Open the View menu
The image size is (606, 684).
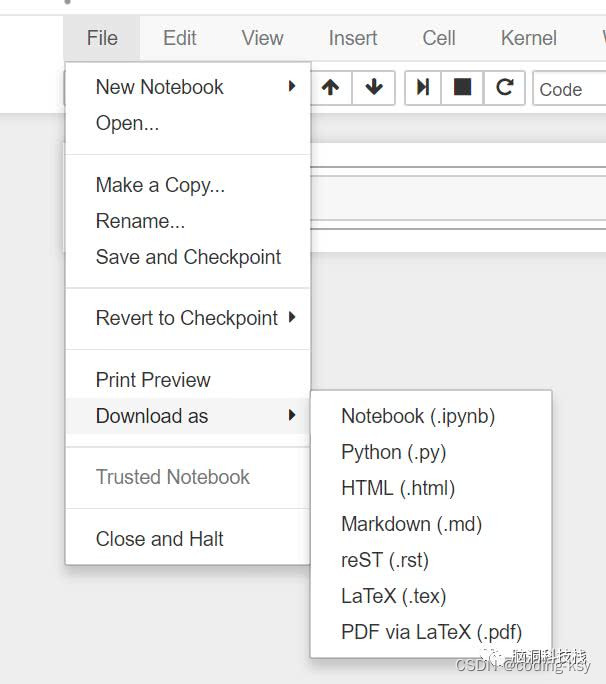(262, 38)
